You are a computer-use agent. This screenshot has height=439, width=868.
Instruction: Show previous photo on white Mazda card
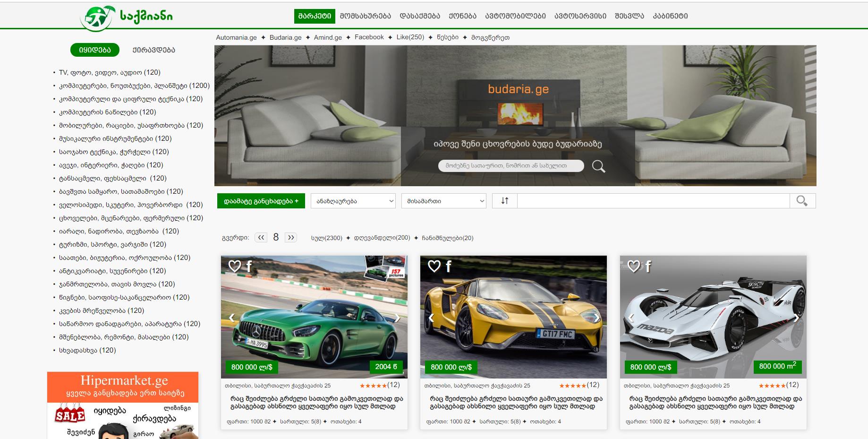coord(631,318)
